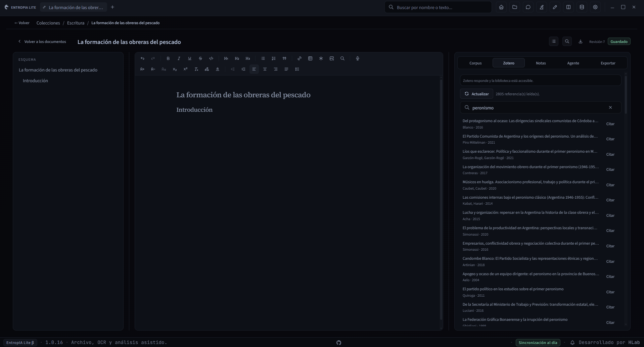644x347 pixels.
Task: Click the document tab in title bar
Action: click(x=73, y=7)
